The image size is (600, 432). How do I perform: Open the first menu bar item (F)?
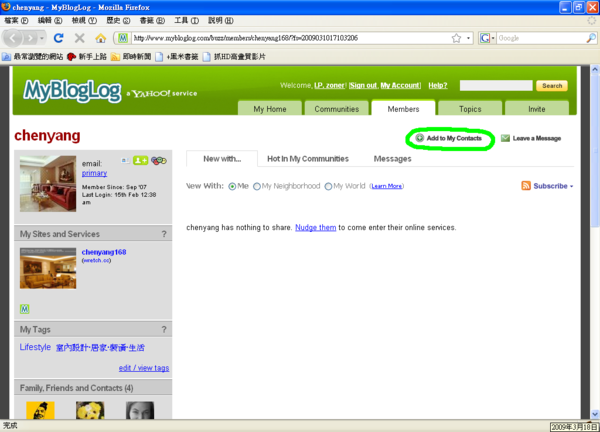(16, 20)
